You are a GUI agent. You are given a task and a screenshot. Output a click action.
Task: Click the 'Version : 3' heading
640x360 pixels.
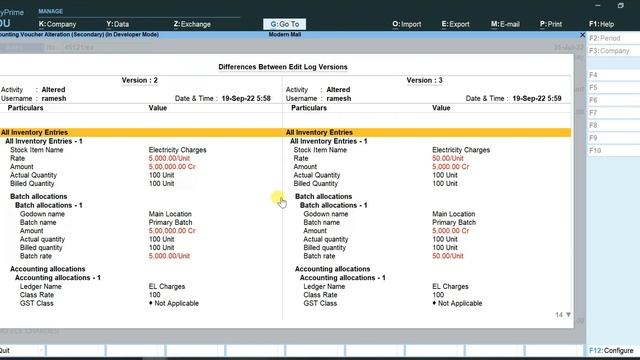[x=424, y=80]
